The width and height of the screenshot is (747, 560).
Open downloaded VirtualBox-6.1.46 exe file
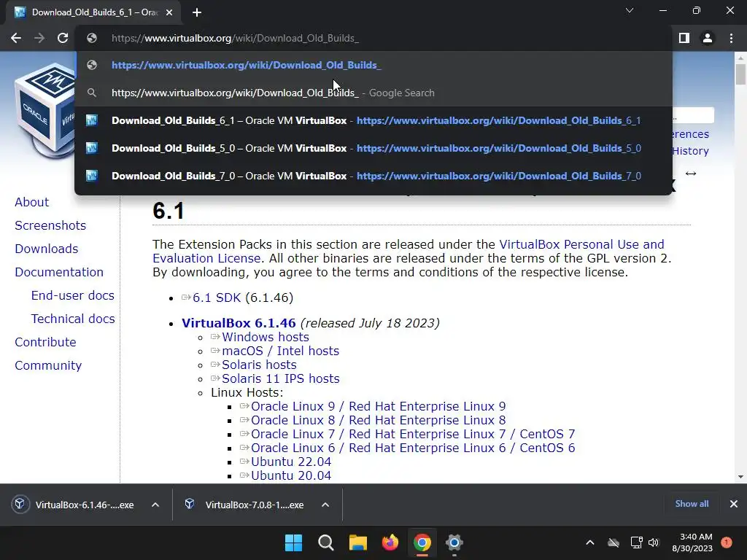(75, 505)
